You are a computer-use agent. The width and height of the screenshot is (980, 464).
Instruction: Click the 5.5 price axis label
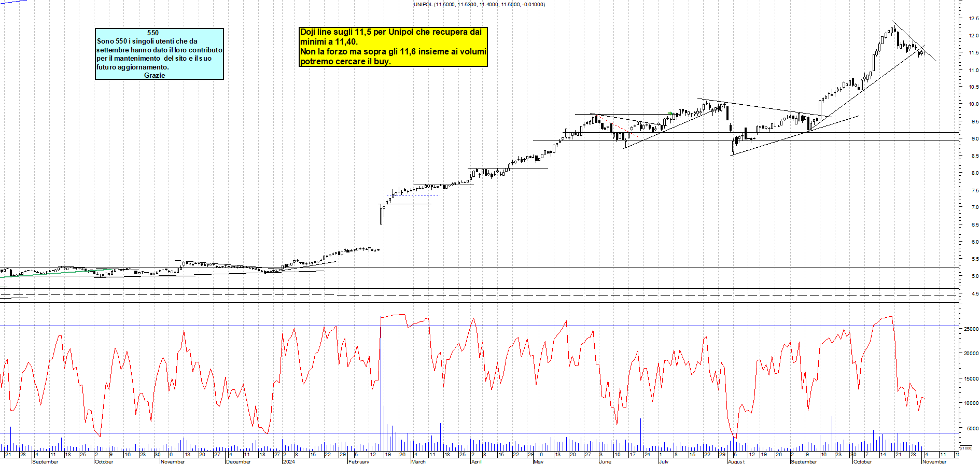pos(975,259)
